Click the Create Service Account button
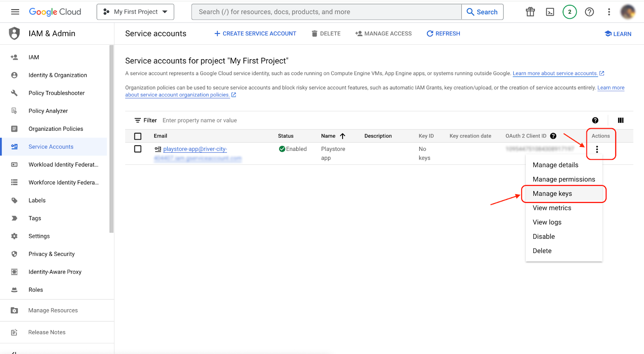 (x=255, y=34)
